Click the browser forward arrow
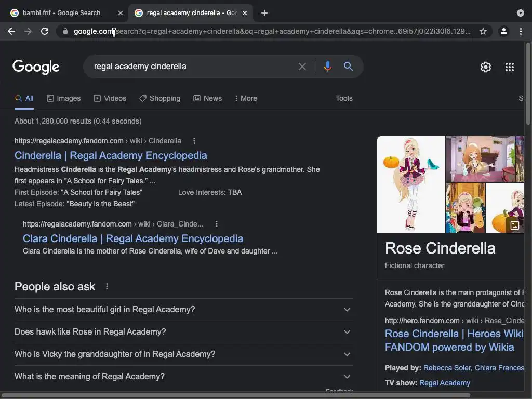 28,31
